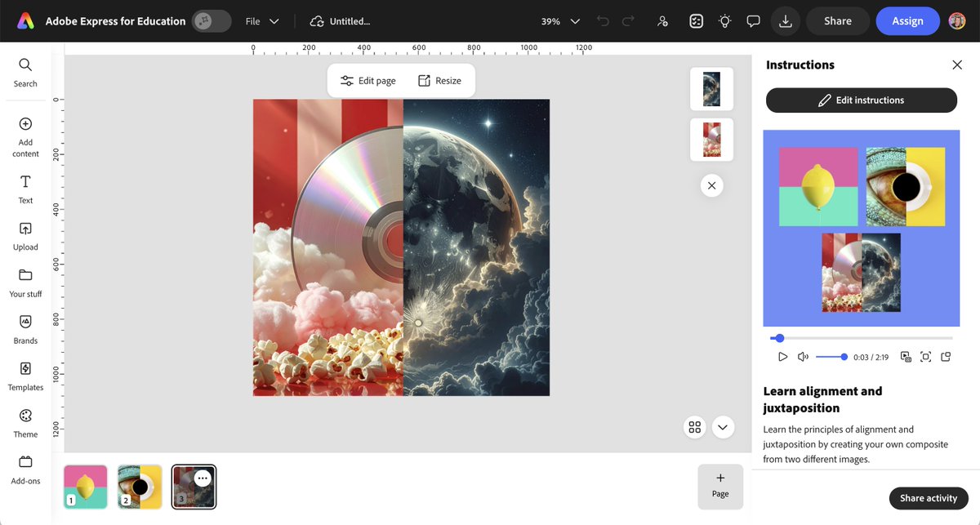Click the Download icon in the top bar

click(785, 20)
